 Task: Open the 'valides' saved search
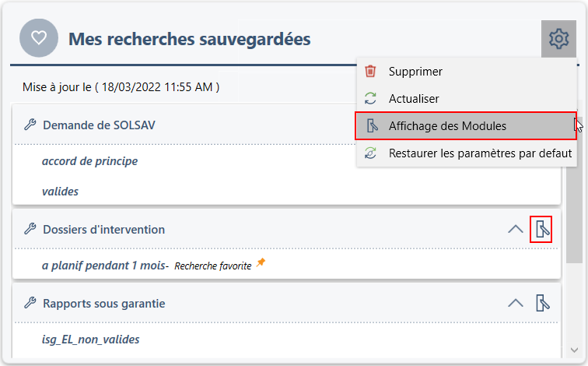60,191
